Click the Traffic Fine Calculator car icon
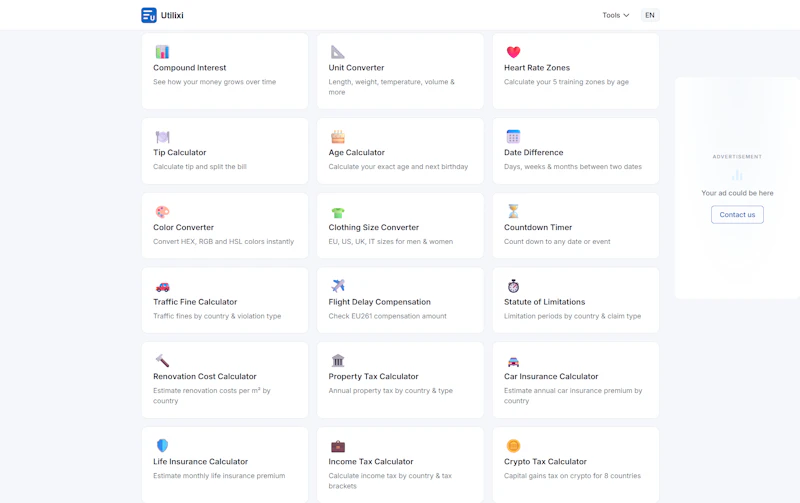Viewport: 800px width, 503px height. 162,287
